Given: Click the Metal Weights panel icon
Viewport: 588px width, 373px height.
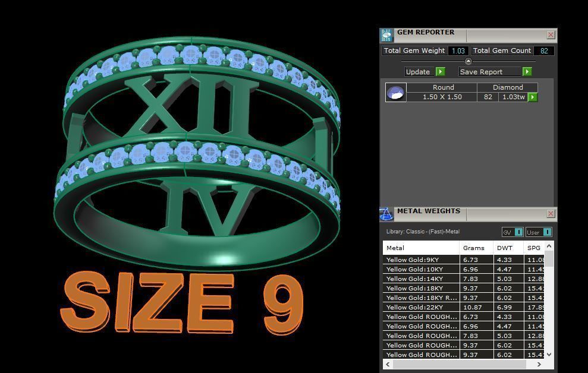Looking at the screenshot, I should (386, 214).
